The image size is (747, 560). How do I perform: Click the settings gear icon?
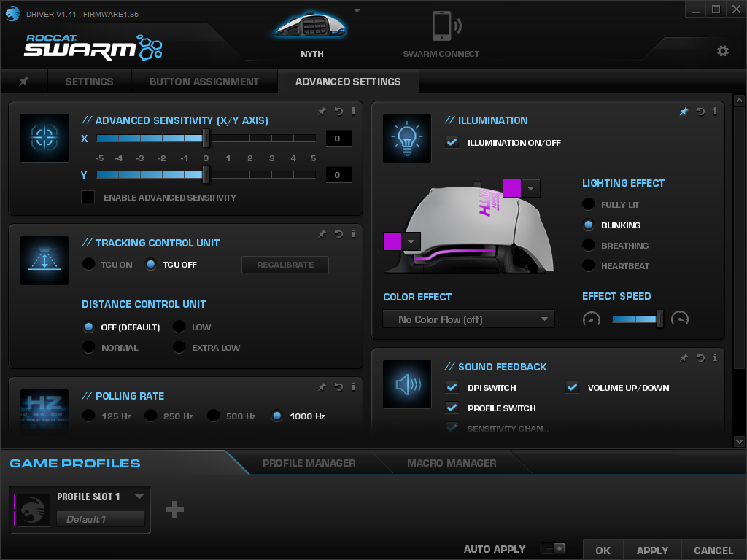722,51
